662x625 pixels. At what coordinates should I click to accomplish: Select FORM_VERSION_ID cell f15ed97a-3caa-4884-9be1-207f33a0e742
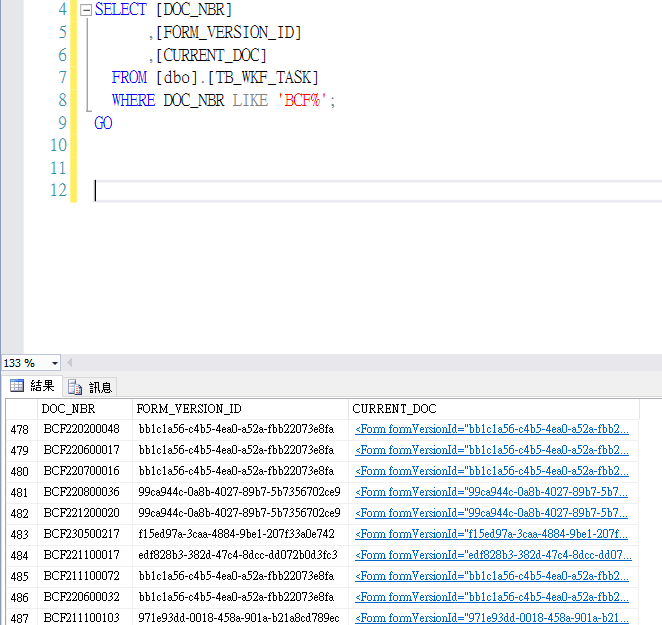[x=240, y=534]
